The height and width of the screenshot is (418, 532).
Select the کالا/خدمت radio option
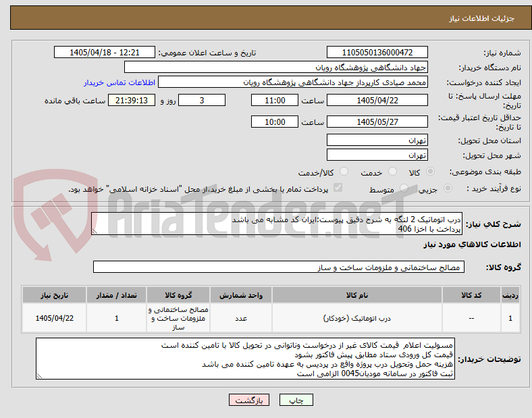pyautogui.click(x=344, y=172)
